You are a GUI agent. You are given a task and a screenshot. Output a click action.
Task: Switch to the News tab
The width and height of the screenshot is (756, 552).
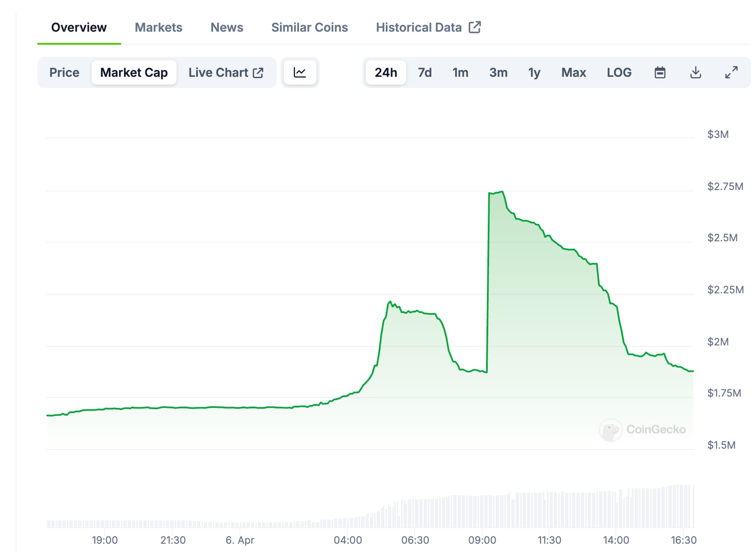tap(227, 27)
